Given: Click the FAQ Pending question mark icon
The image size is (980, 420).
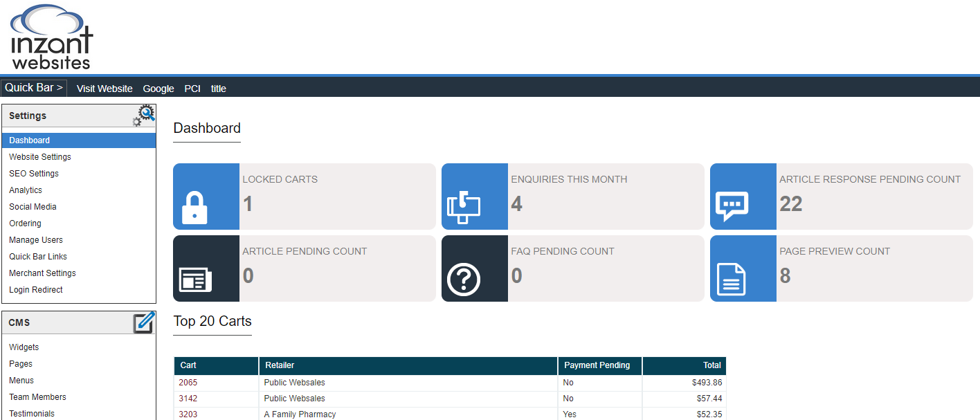Looking at the screenshot, I should tap(464, 280).
